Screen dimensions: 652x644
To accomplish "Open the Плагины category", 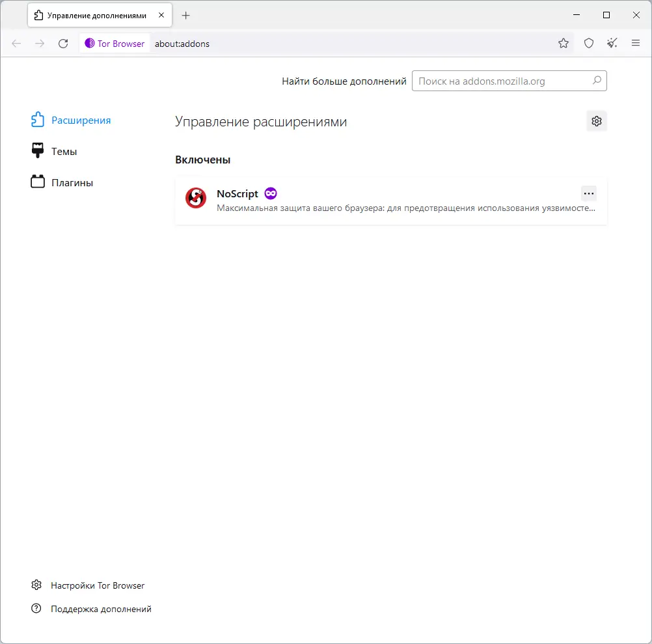I will point(62,182).
